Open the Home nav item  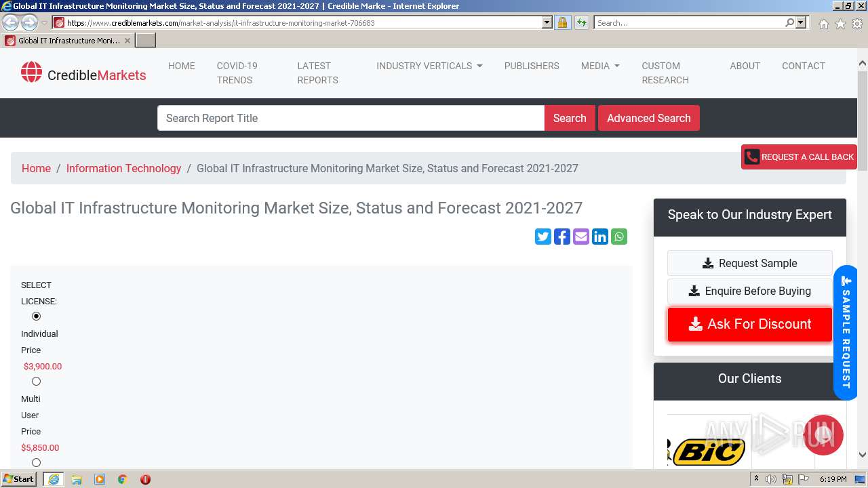pyautogui.click(x=181, y=66)
